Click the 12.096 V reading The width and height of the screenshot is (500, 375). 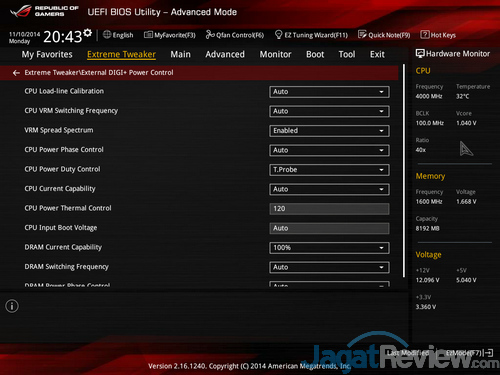427,280
